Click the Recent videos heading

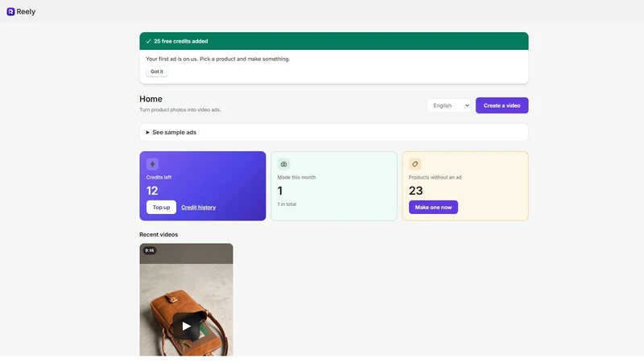159,234
